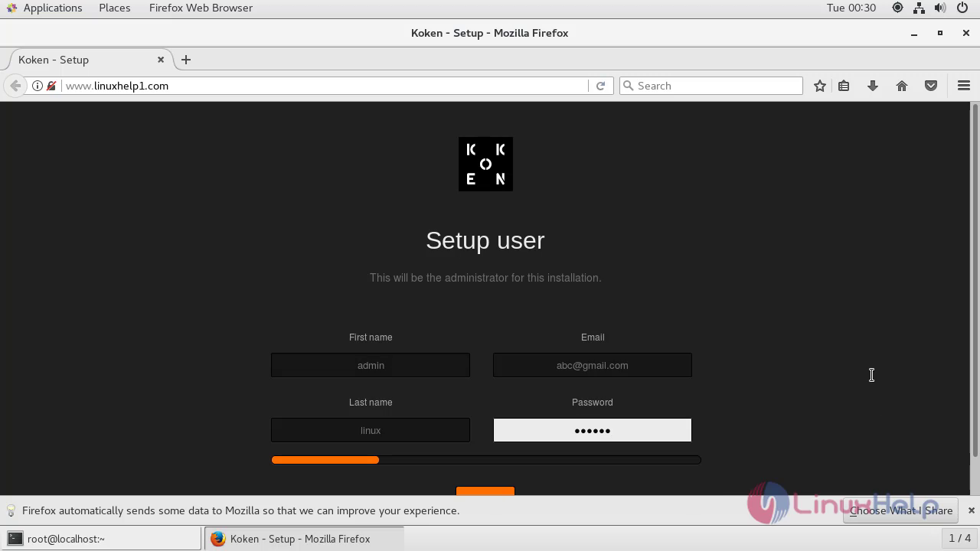This screenshot has height=551, width=980.
Task: Click the Last name label
Action: 371,403
